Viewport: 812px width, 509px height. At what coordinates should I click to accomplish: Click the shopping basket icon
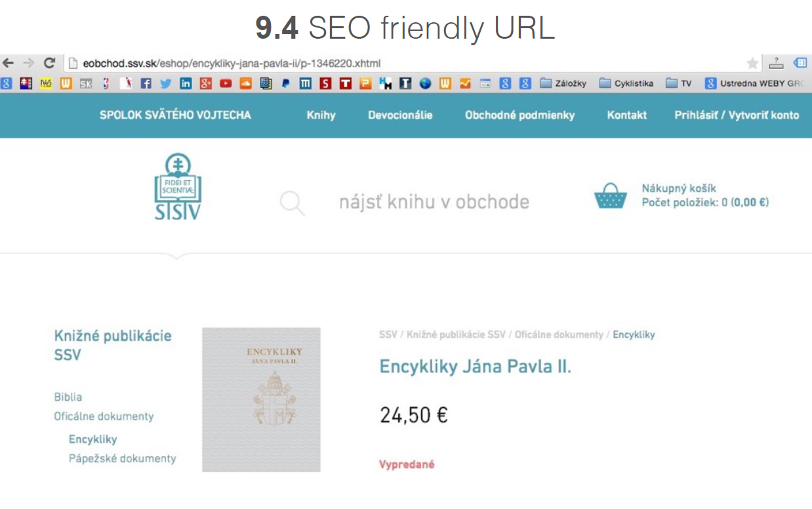[610, 195]
